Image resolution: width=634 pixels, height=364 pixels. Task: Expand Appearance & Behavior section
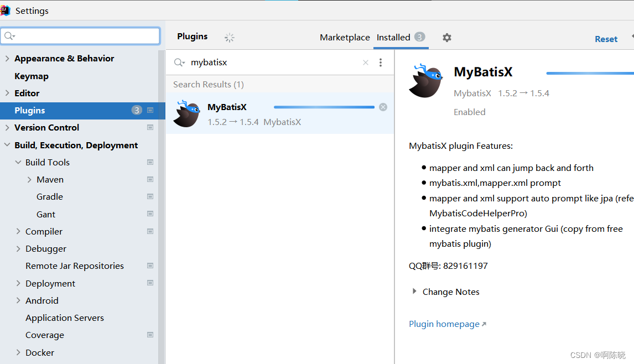(7, 58)
